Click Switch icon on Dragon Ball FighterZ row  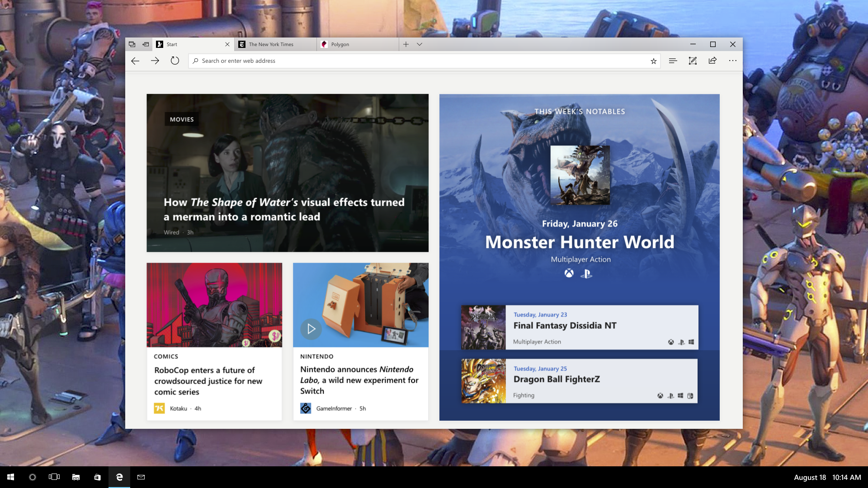click(x=690, y=396)
